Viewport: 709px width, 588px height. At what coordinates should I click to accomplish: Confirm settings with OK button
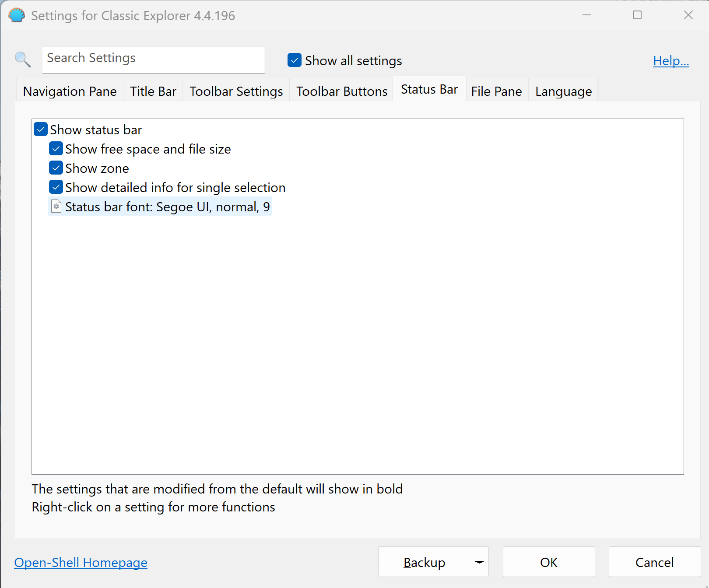[549, 562]
